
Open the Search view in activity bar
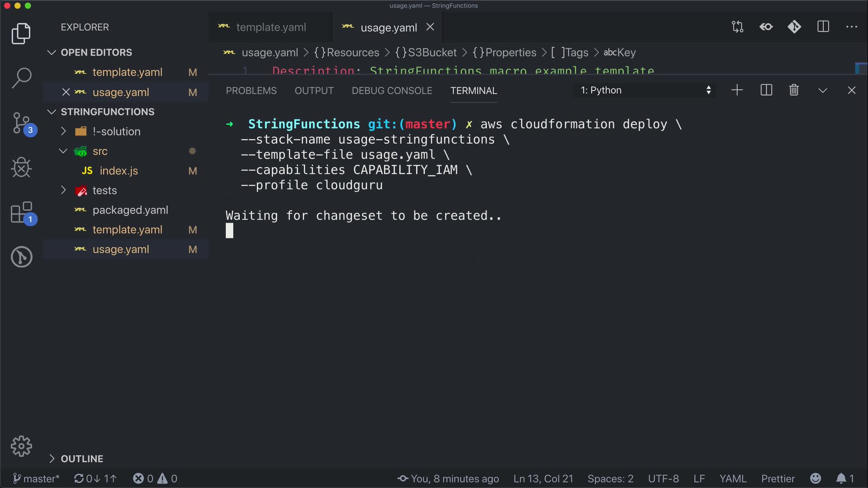coord(21,78)
